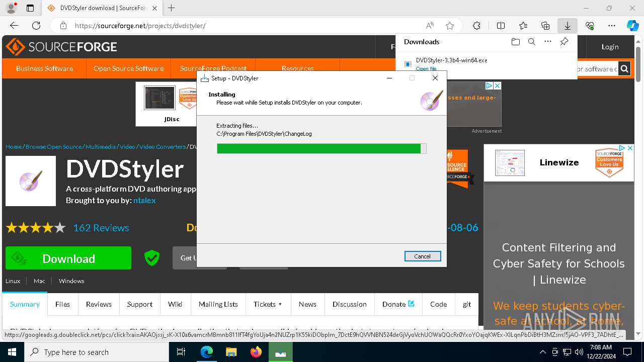Search downloads with the magnifier icon

coord(531,42)
